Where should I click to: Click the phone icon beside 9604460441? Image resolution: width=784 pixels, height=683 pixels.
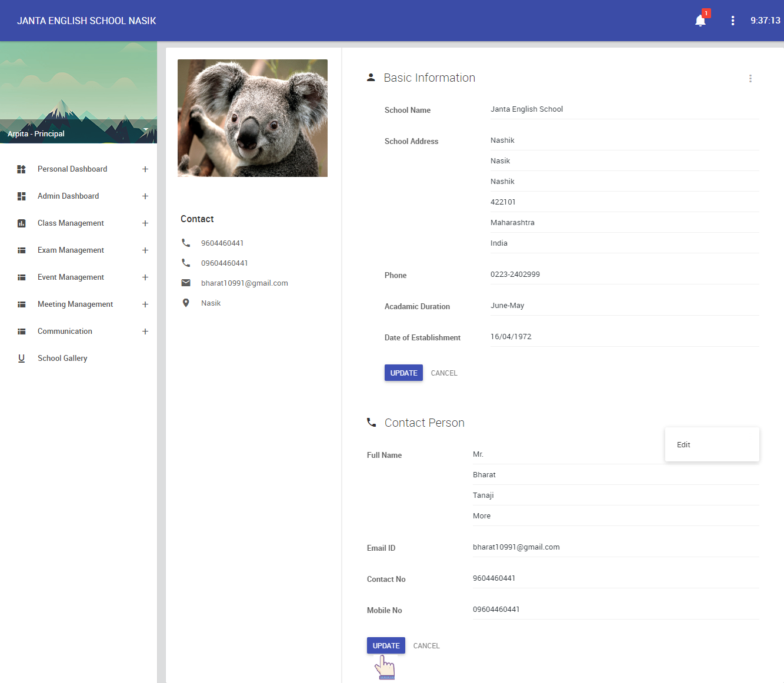click(x=186, y=242)
